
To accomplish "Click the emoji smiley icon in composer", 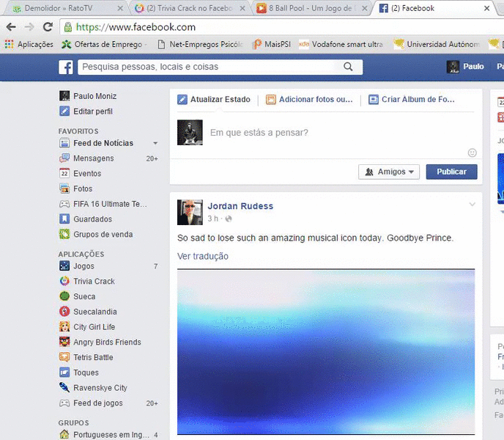I will click(x=472, y=153).
